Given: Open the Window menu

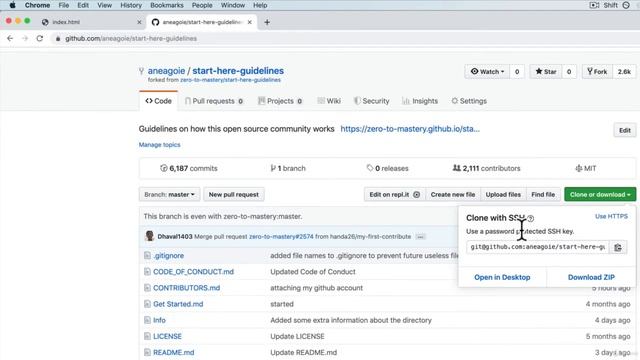Looking at the screenshot, I should (233, 5).
